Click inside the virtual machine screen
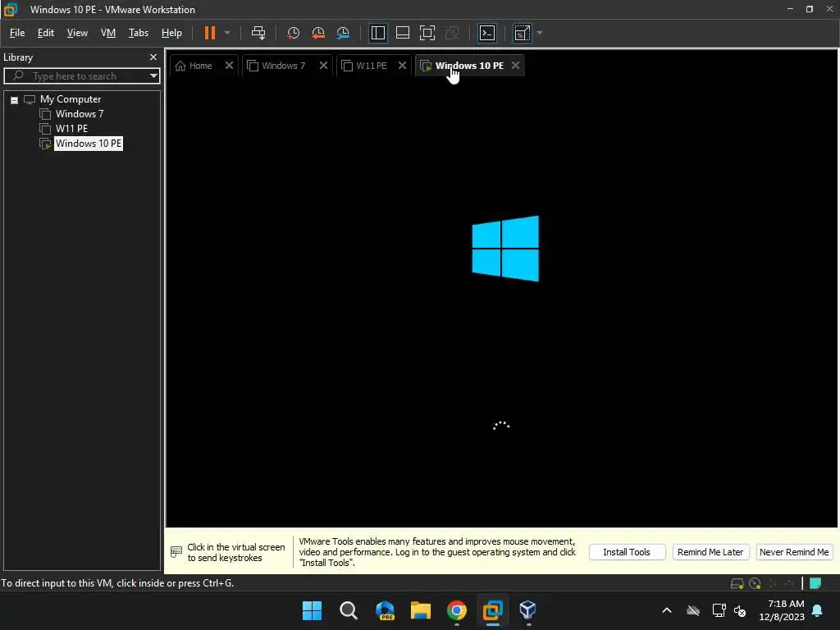Image resolution: width=840 pixels, height=630 pixels. (501, 303)
